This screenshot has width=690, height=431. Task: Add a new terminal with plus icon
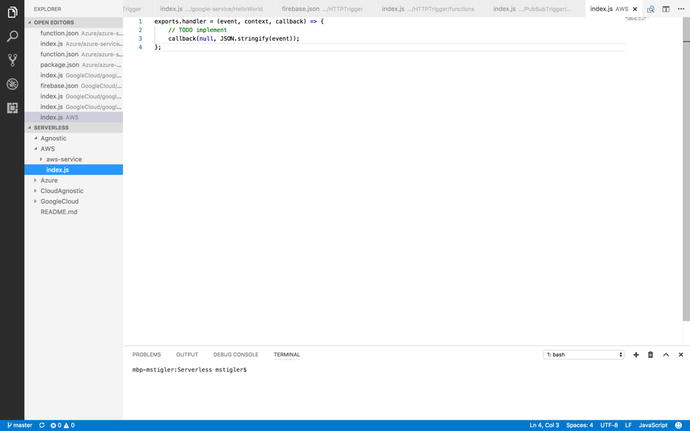click(635, 355)
